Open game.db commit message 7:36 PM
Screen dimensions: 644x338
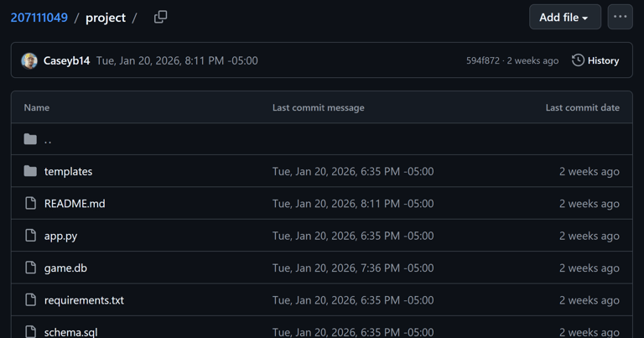click(352, 268)
